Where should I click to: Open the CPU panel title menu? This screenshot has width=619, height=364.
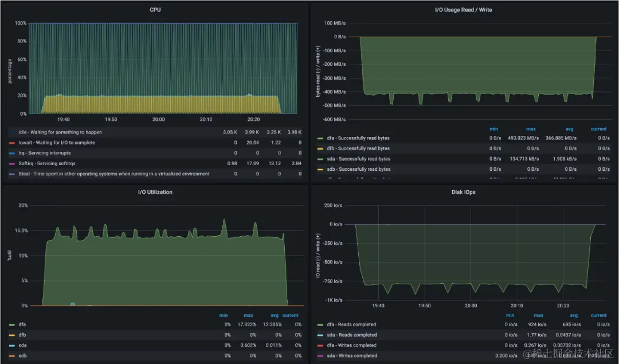pyautogui.click(x=155, y=10)
